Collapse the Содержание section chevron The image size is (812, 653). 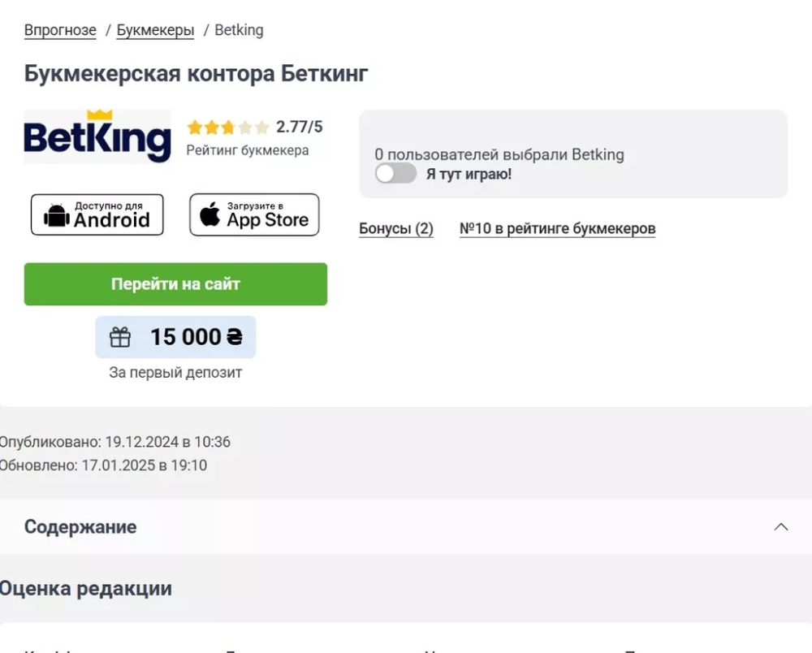(781, 526)
